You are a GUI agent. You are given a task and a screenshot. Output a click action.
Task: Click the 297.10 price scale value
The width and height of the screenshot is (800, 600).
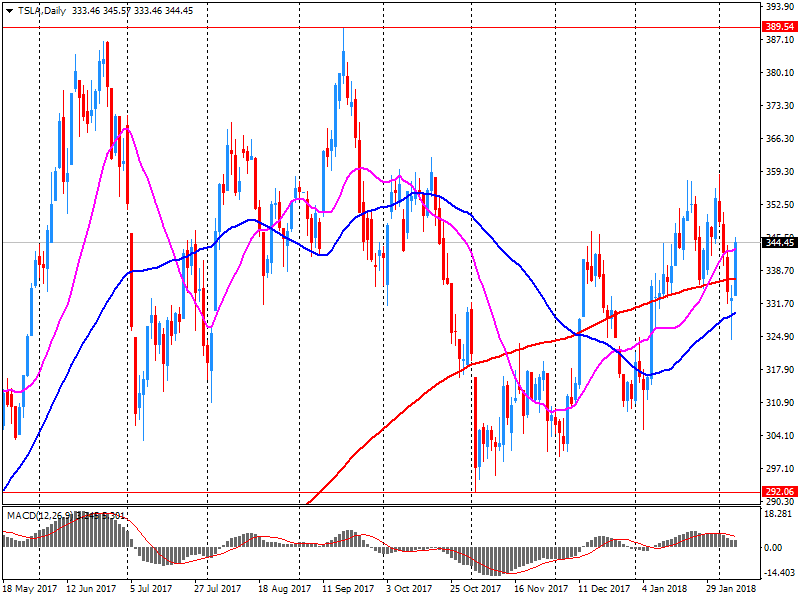pyautogui.click(x=781, y=468)
